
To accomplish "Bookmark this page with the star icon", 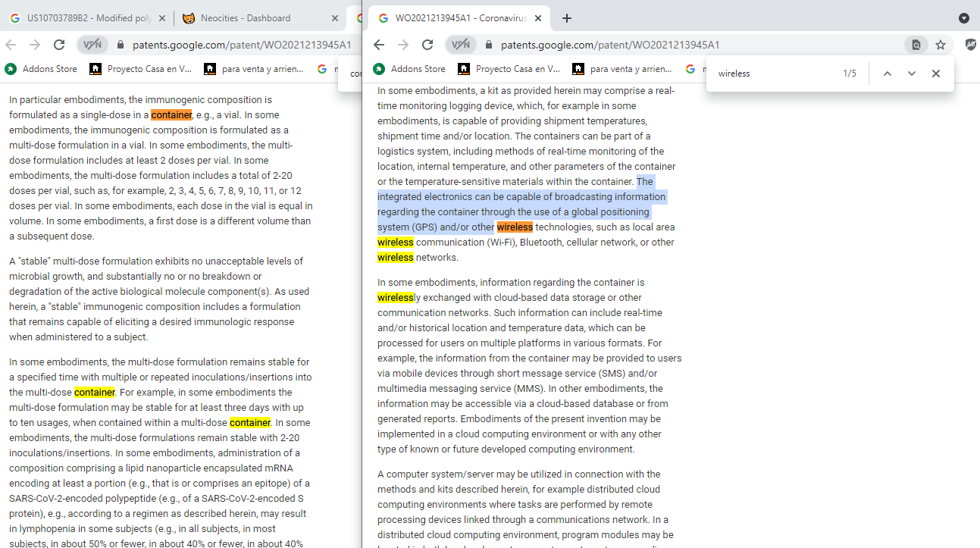I will tap(941, 45).
